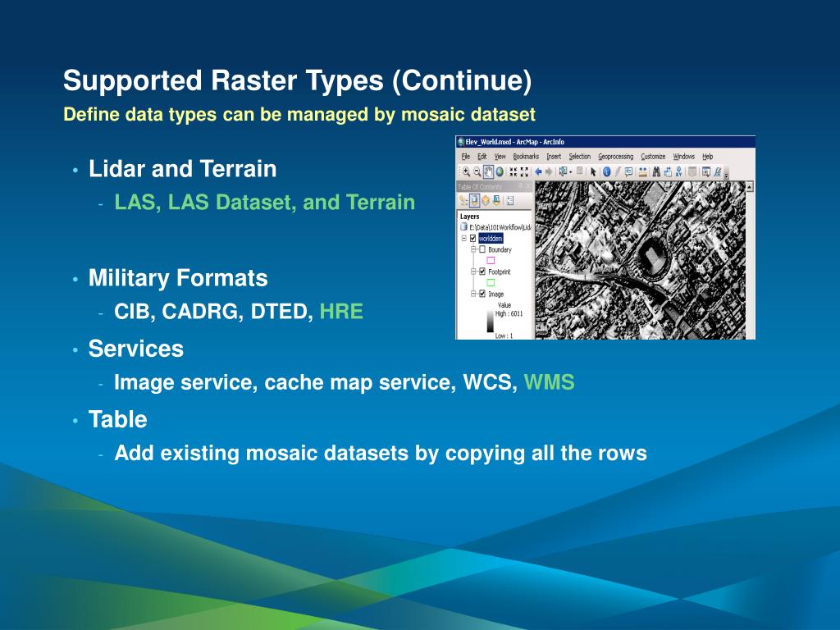Enable the Boundary layer checkbox
Screen dimensions: 840x630
[x=482, y=249]
